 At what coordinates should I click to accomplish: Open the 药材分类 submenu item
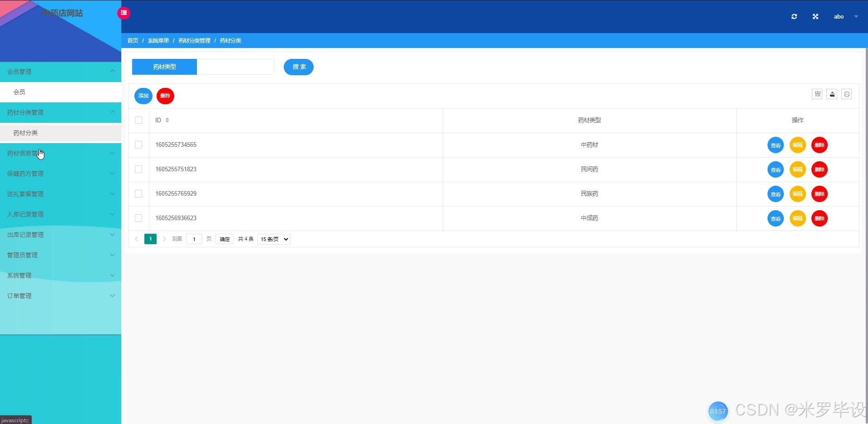[61, 133]
